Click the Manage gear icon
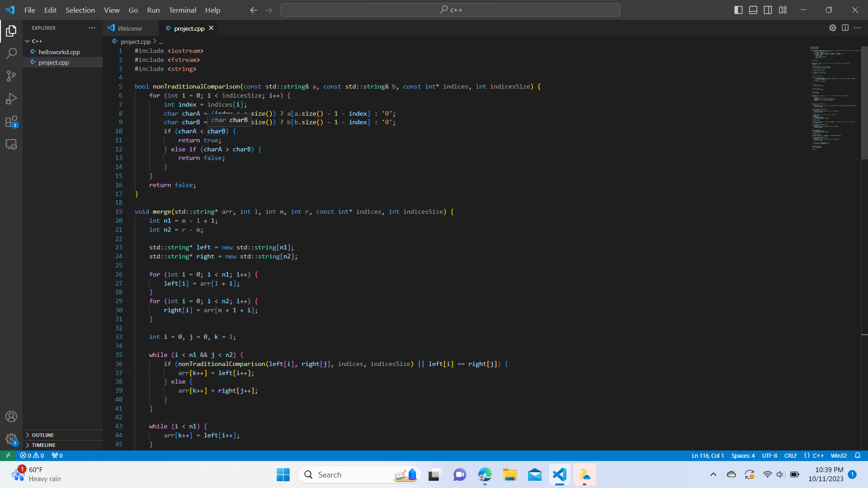868x488 pixels. coord(11,439)
